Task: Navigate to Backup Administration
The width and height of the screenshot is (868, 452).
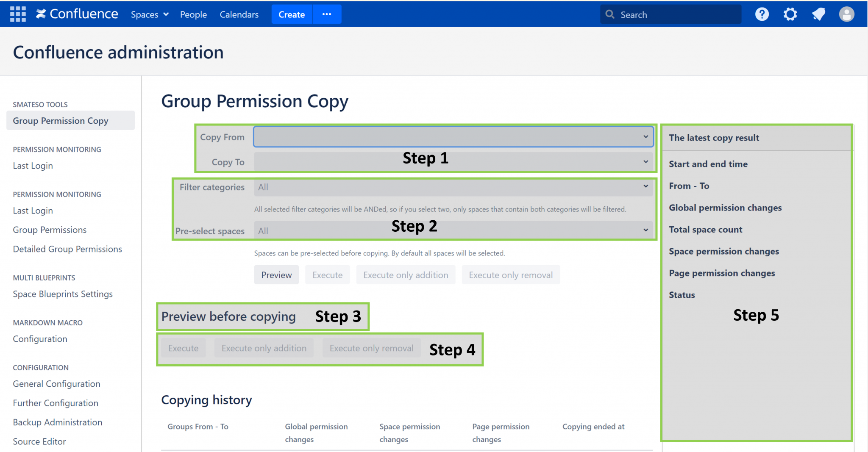Action: click(57, 422)
